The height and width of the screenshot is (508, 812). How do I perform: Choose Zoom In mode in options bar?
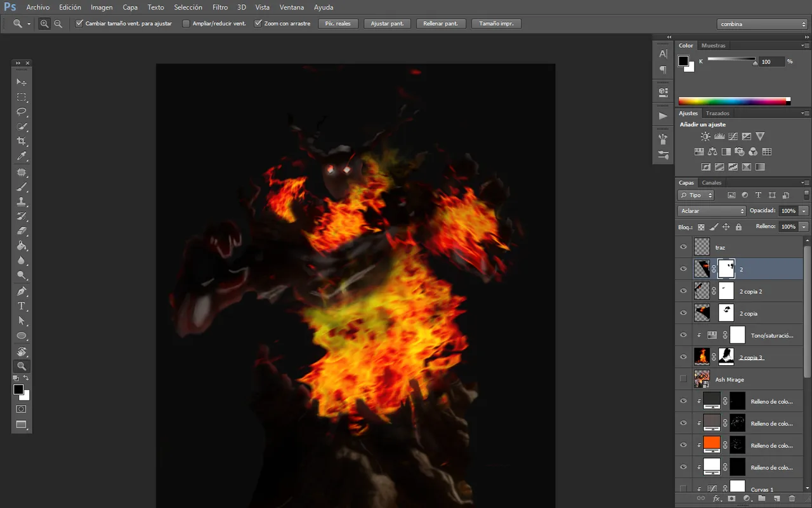[x=44, y=23]
